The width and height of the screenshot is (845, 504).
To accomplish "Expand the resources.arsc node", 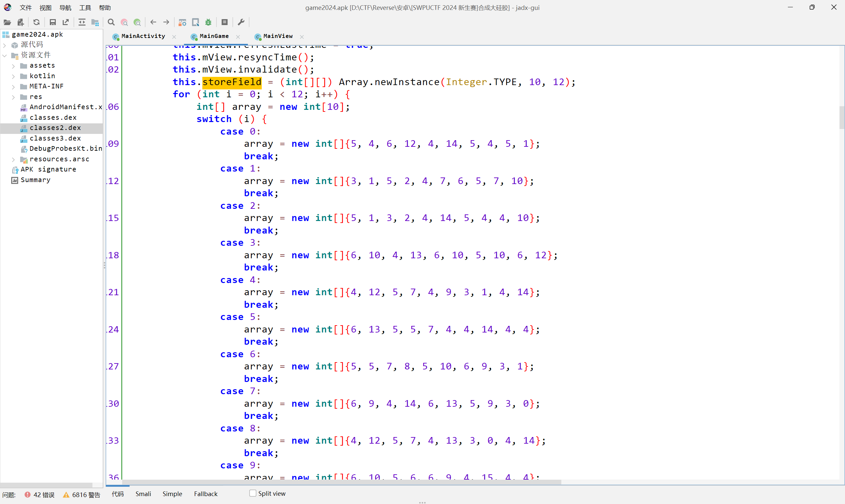I will pos(13,160).
